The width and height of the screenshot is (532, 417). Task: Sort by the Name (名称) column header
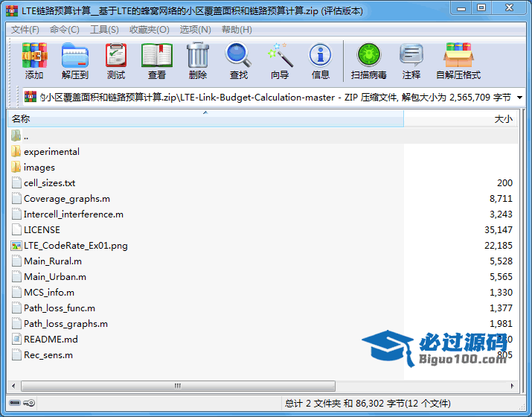pos(205,119)
